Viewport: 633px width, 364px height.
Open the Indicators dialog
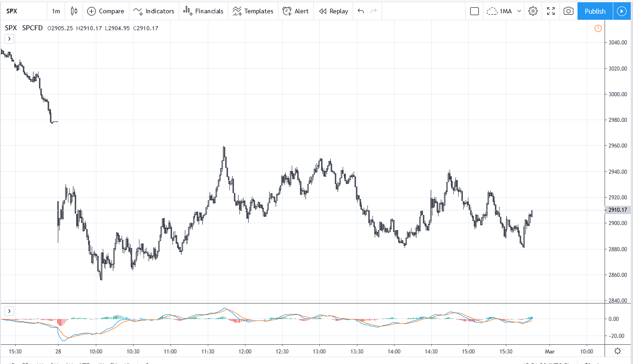[x=154, y=11]
